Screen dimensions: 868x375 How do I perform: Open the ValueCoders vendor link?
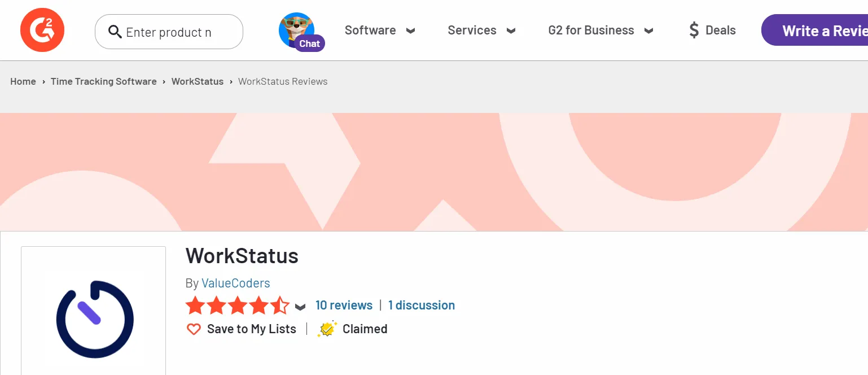[x=236, y=283]
